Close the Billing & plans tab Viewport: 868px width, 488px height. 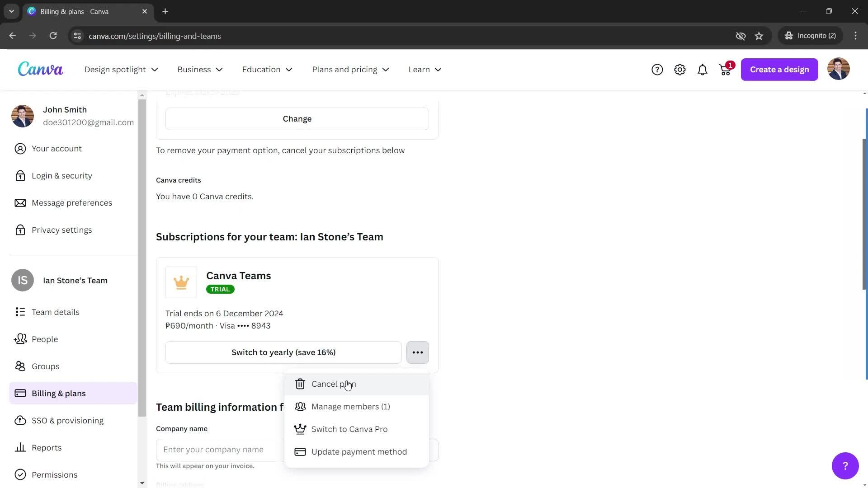click(145, 11)
